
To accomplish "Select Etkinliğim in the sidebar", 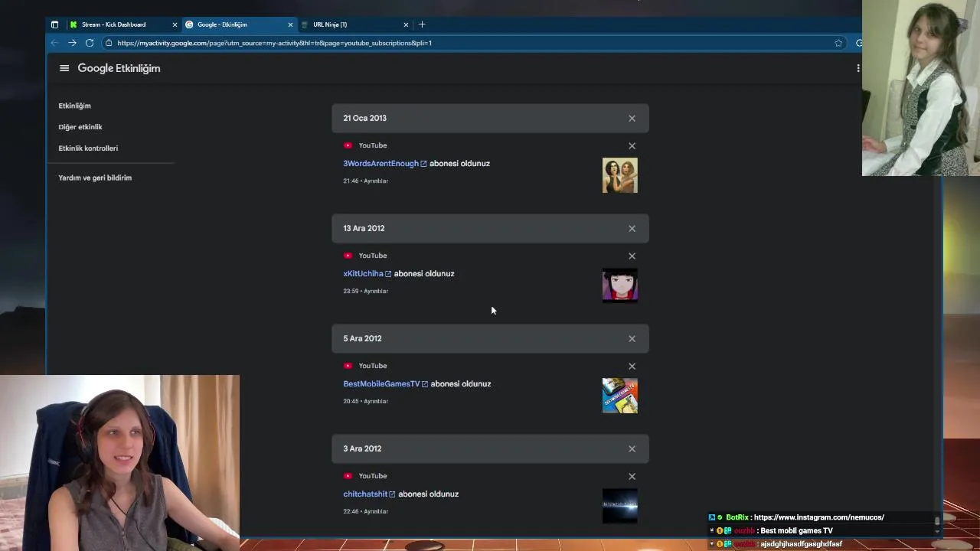I will [x=74, y=106].
